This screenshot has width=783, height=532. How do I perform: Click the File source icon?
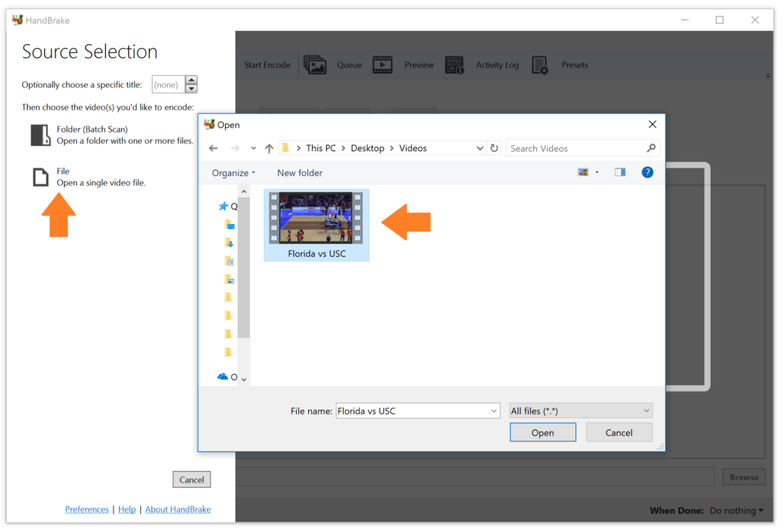40,177
